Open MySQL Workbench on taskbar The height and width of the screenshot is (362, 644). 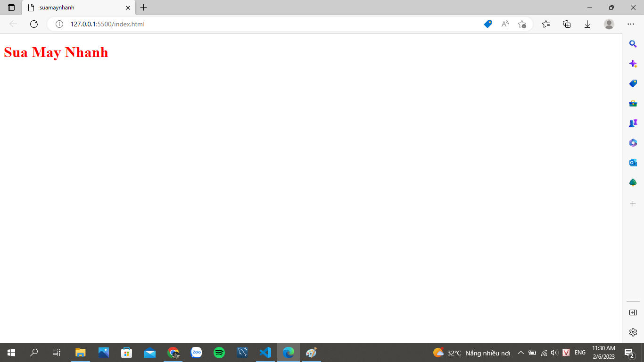tap(242, 353)
